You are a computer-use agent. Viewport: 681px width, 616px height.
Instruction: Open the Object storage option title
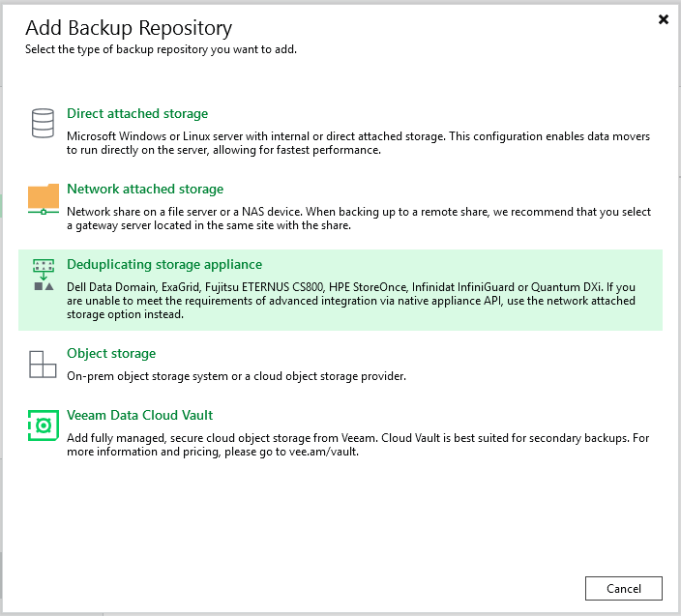tap(110, 354)
